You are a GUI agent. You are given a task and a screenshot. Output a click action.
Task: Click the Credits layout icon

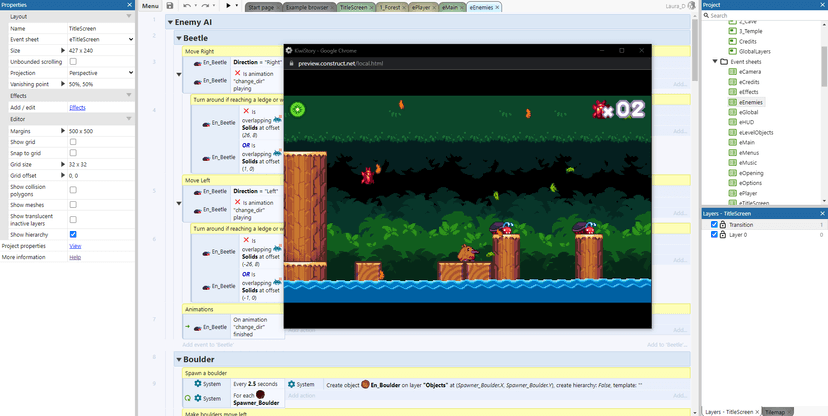click(732, 41)
